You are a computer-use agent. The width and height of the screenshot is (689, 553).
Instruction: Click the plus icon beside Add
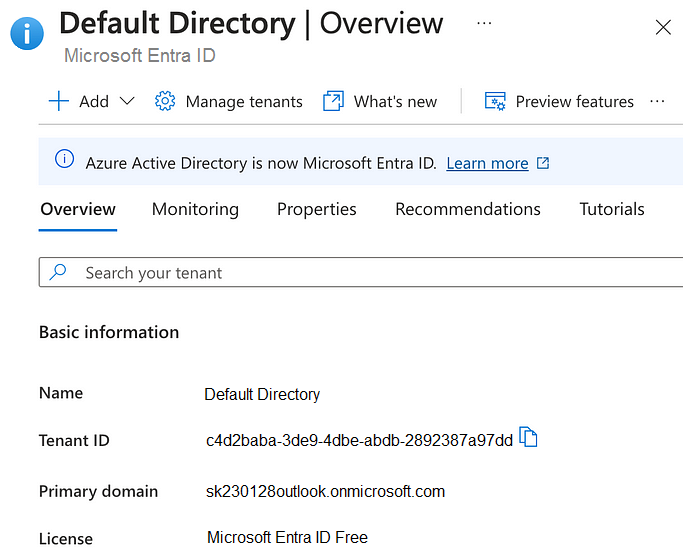[59, 101]
